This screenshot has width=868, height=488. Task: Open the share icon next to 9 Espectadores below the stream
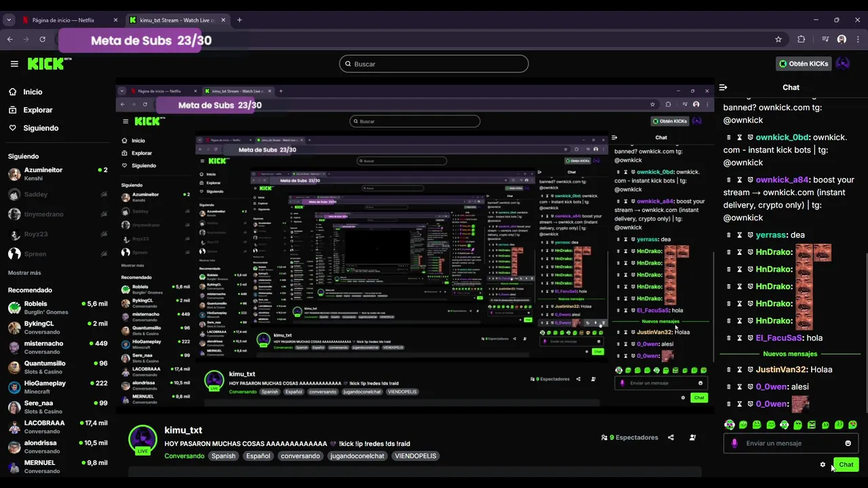tap(671, 438)
